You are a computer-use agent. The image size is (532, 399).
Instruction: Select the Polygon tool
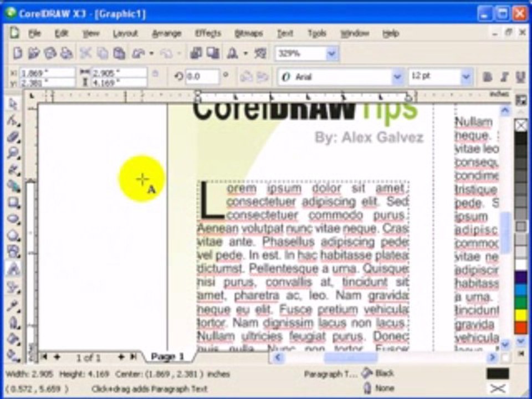[13, 235]
